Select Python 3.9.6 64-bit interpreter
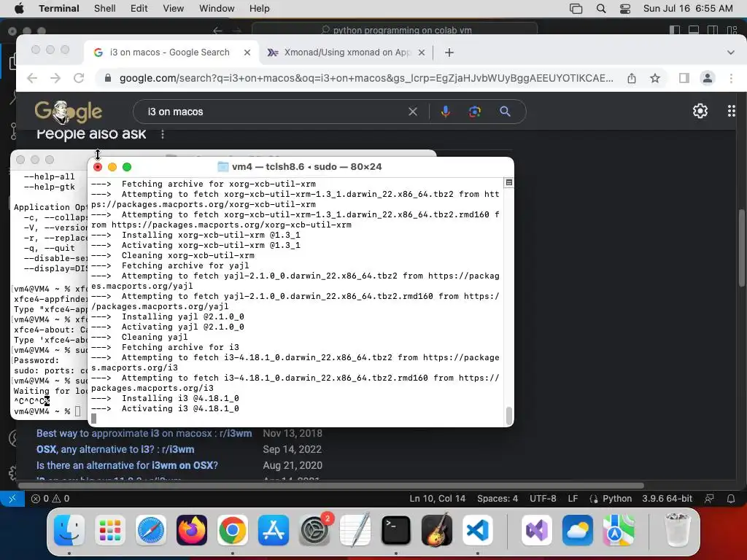Viewport: 747px width, 560px height. pos(667,499)
